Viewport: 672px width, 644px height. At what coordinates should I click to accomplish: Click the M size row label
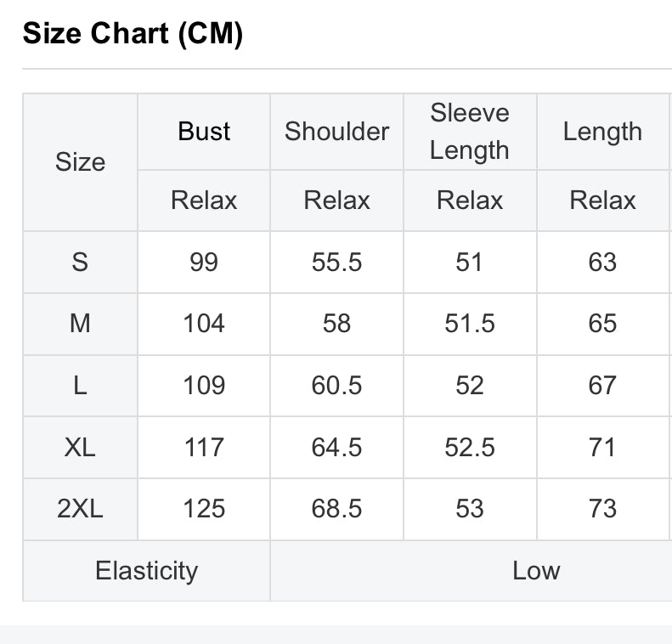tap(80, 324)
